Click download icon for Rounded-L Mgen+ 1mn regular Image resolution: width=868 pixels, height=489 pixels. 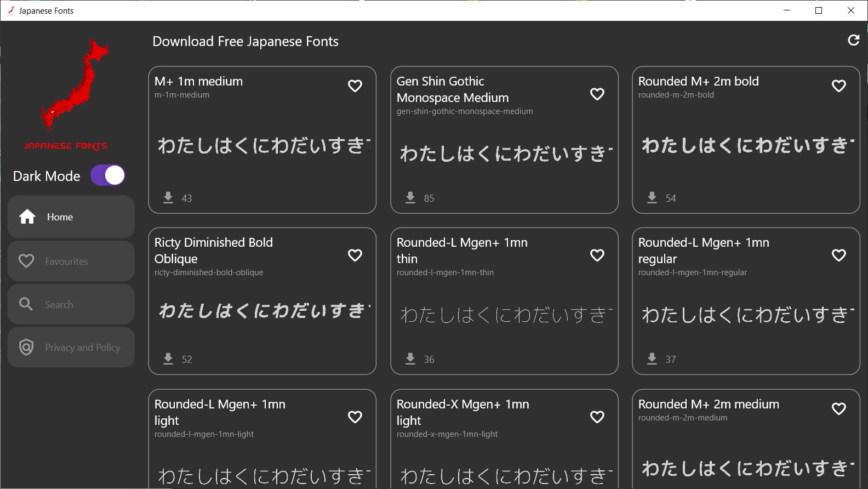pyautogui.click(x=652, y=359)
